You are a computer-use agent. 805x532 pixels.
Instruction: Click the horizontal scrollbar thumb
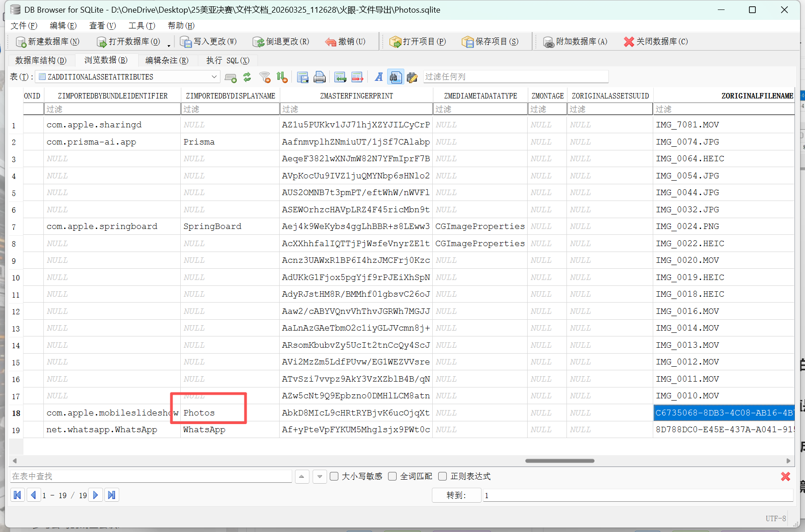tap(560, 461)
